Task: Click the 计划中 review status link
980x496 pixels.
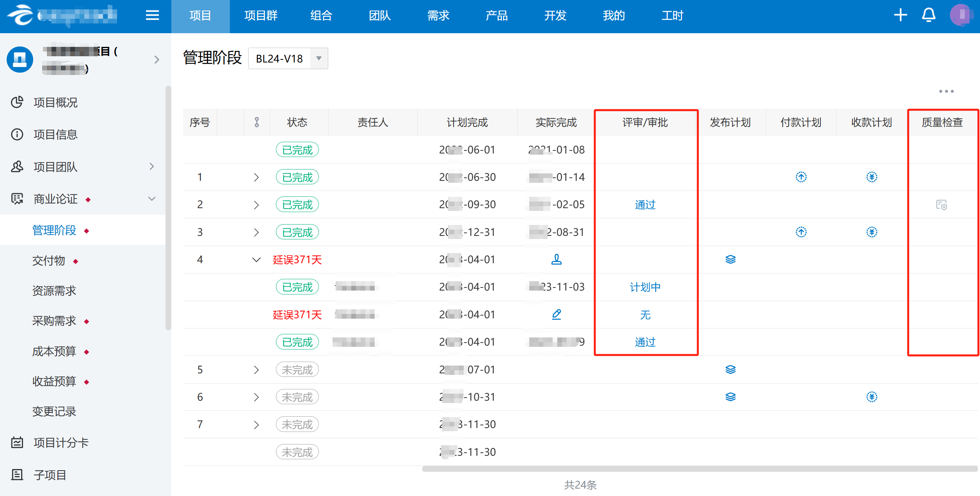Action: [645, 287]
